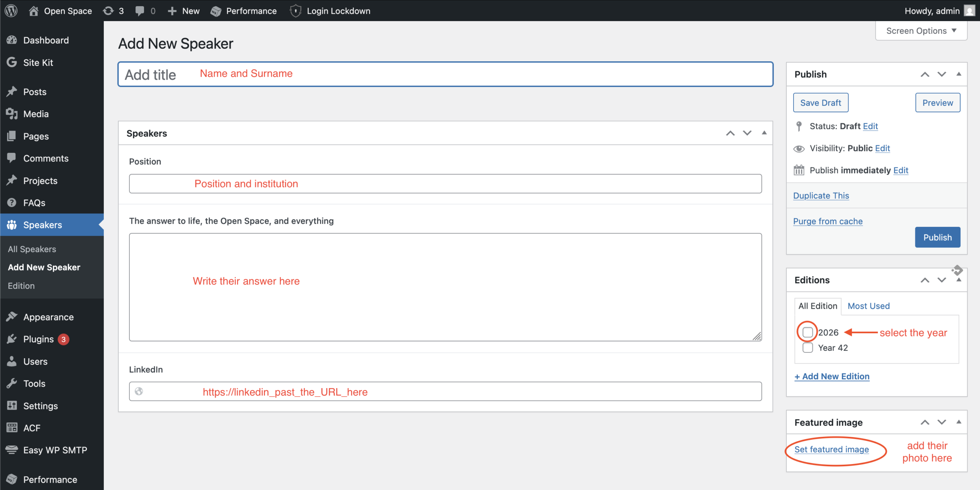Click the Posts pushpin icon

tap(12, 92)
